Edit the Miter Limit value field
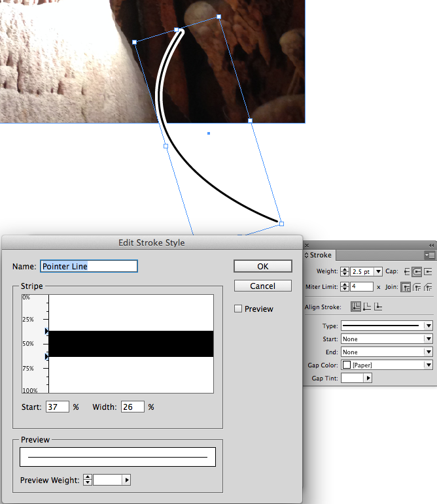 click(x=362, y=286)
